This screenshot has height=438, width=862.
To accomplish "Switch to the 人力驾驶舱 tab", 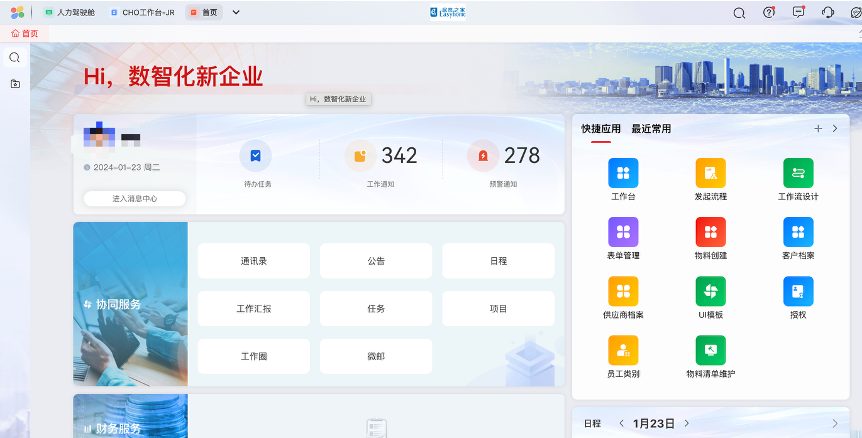I will 72,13.
